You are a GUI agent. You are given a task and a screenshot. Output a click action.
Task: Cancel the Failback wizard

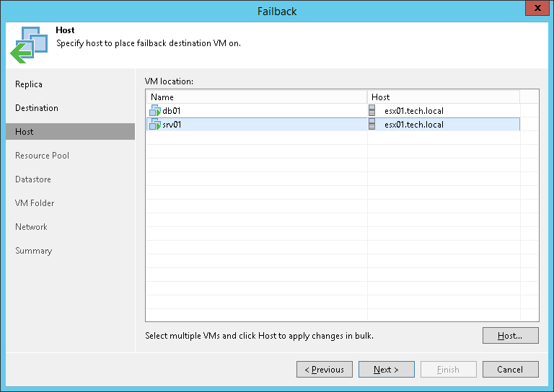[x=510, y=370]
